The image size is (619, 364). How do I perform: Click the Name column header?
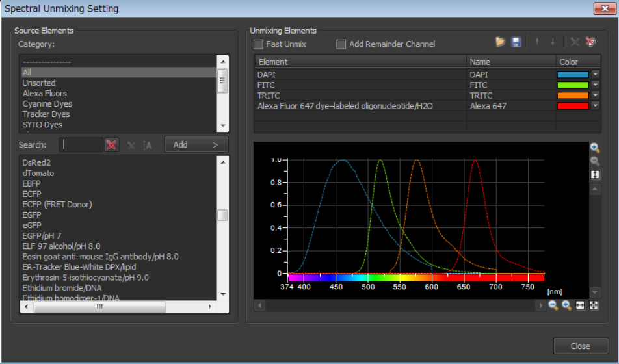click(511, 62)
